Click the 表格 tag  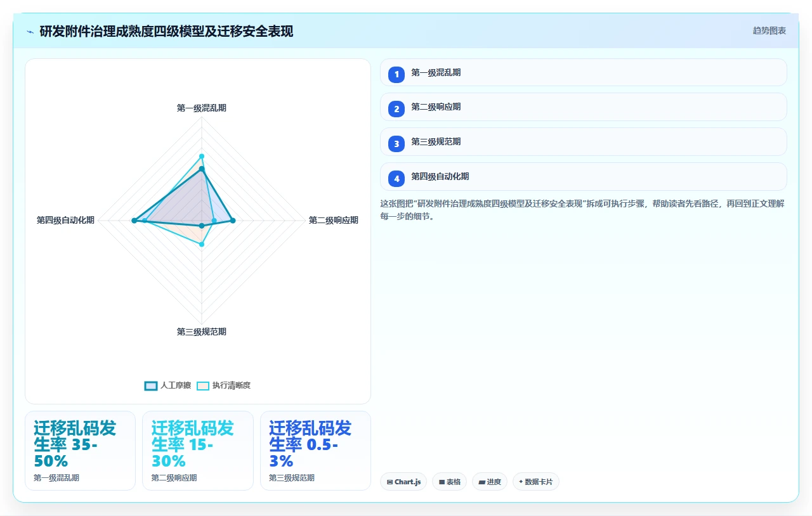tap(449, 482)
